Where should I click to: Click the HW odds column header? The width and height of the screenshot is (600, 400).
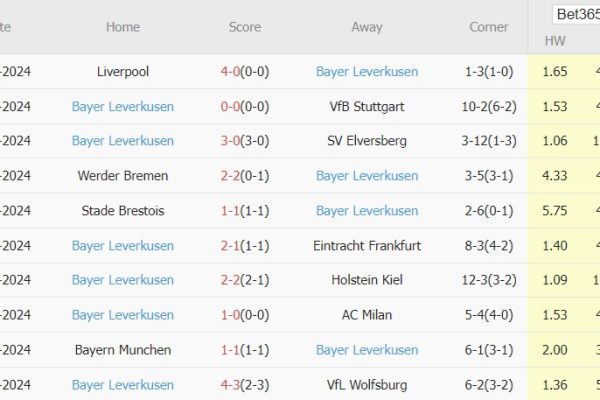coord(555,41)
